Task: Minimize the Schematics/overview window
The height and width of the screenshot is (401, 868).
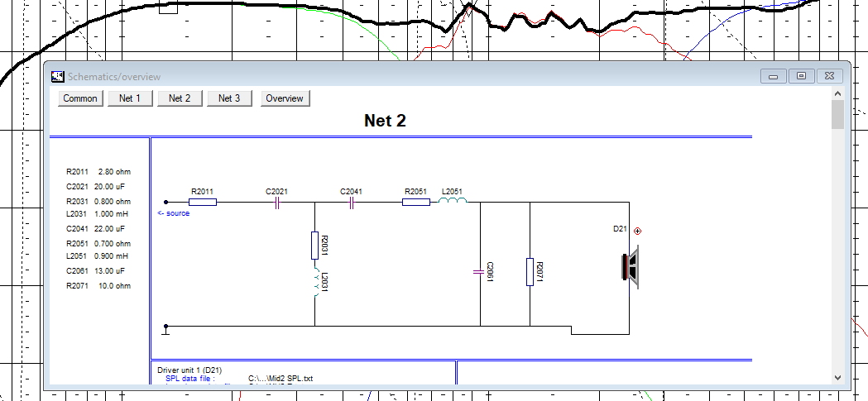Action: [x=774, y=76]
